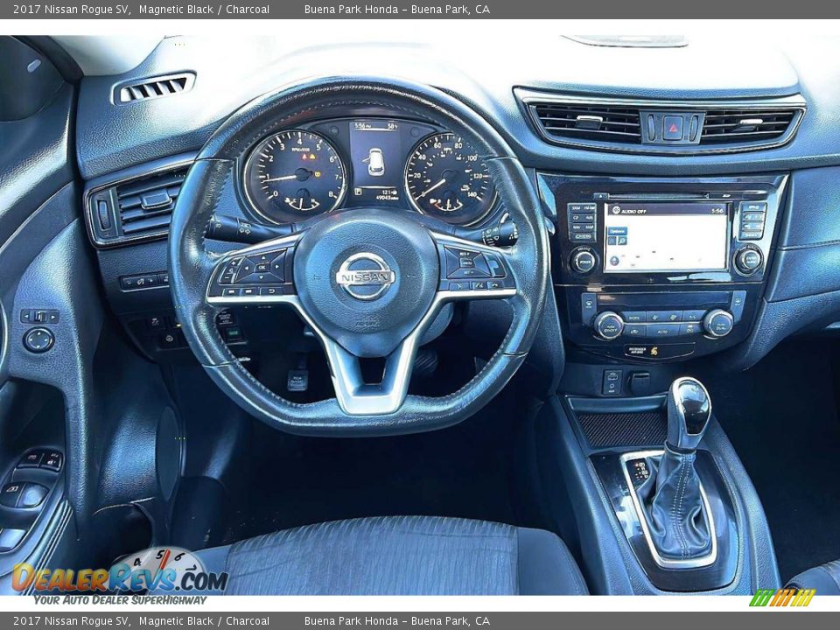Viewport: 840px width, 630px height.
Task: Click the fan speed decrease button
Action: 654,318
